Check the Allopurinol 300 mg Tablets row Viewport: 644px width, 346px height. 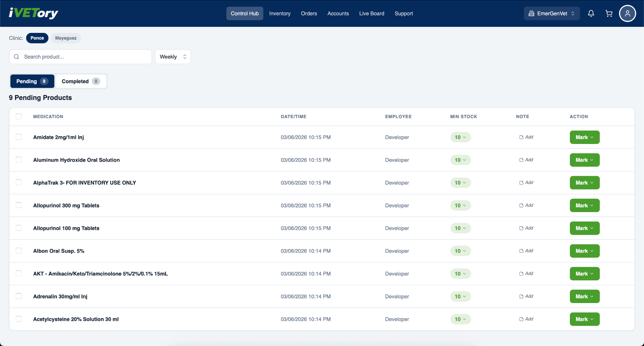point(19,205)
